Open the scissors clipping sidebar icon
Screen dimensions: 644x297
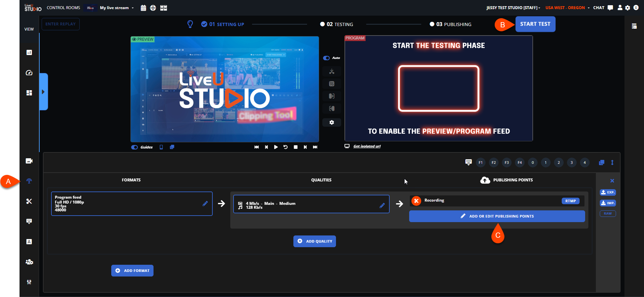(x=29, y=201)
